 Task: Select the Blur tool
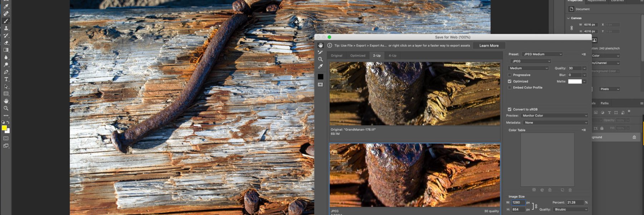pos(6,57)
